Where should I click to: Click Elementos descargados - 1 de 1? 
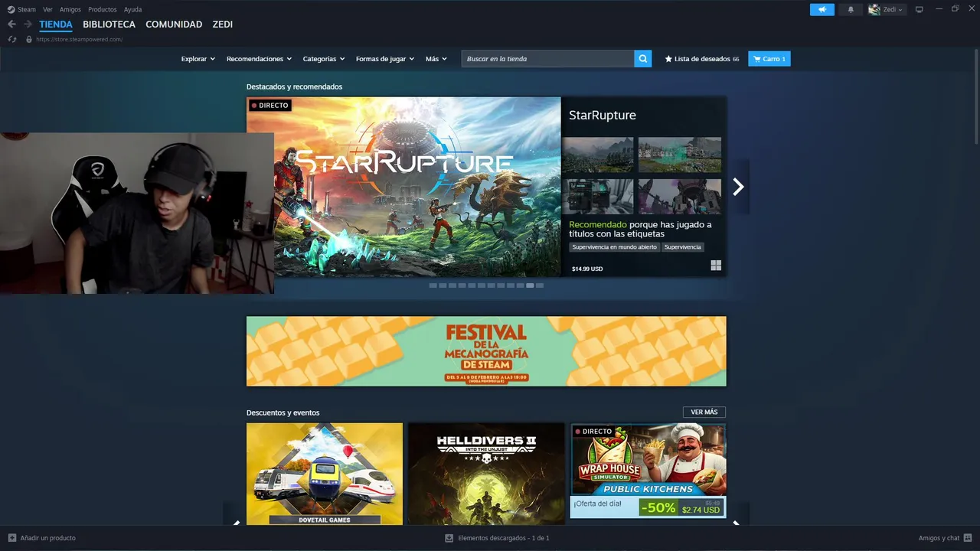[x=504, y=538]
